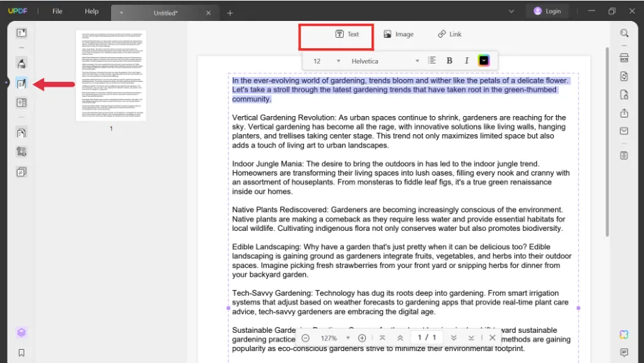Zoom in with the plus icon
644x363 pixels.
[x=362, y=338]
